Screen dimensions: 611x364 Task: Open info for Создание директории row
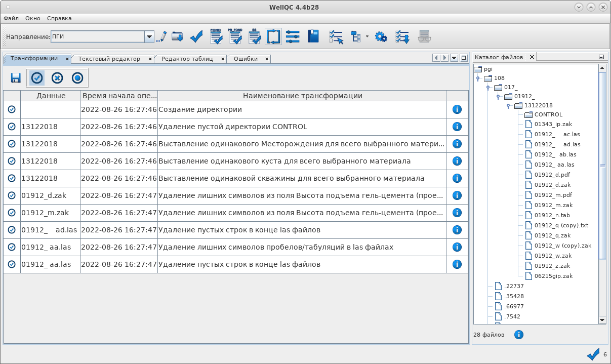point(457,109)
